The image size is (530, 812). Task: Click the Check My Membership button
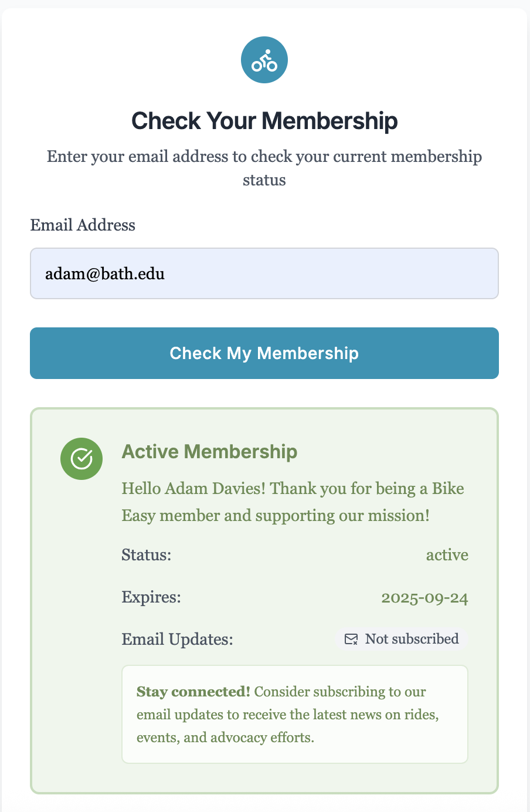[264, 353]
